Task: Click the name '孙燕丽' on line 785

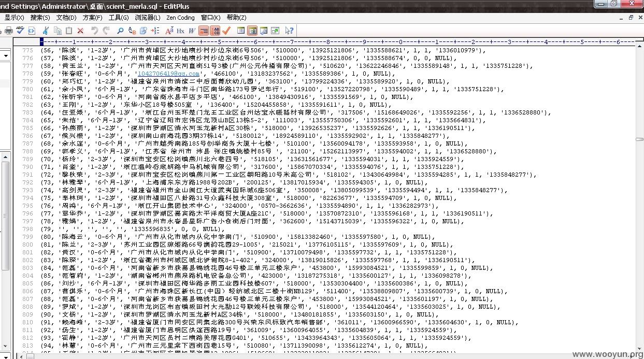Action: click(x=73, y=128)
